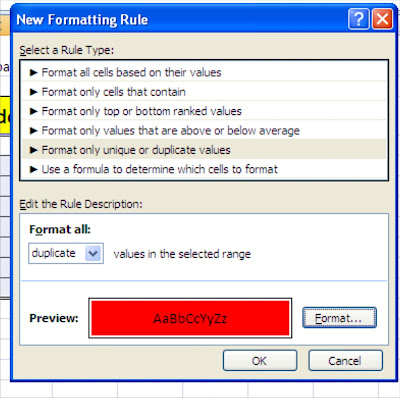This screenshot has width=400, height=398.
Task: Click arrow beside unique or duplicate values rule
Action: (33, 150)
